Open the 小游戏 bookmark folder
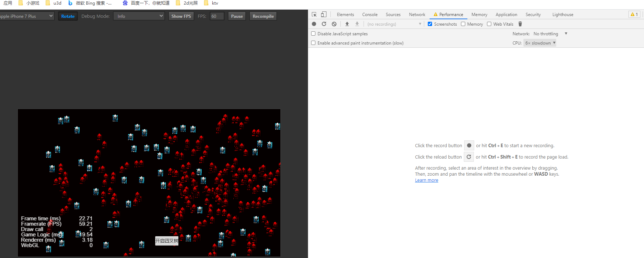 [29, 3]
